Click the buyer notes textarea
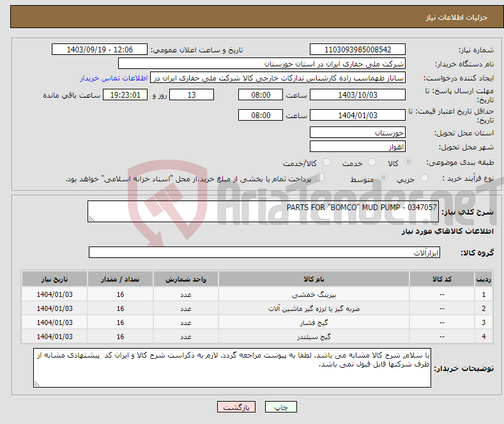The image size is (504, 424). click(x=232, y=368)
